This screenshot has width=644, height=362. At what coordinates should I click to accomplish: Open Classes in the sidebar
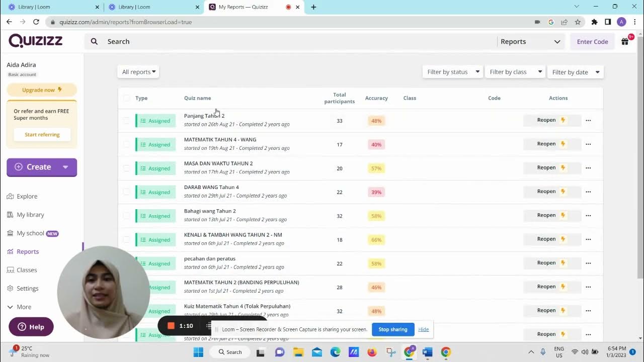coord(22,270)
